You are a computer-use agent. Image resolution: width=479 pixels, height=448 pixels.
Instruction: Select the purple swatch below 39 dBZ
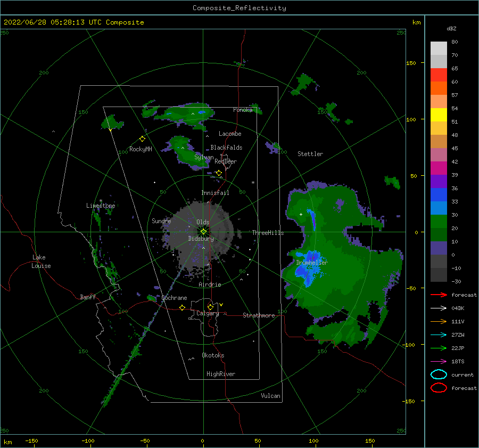[439, 182]
